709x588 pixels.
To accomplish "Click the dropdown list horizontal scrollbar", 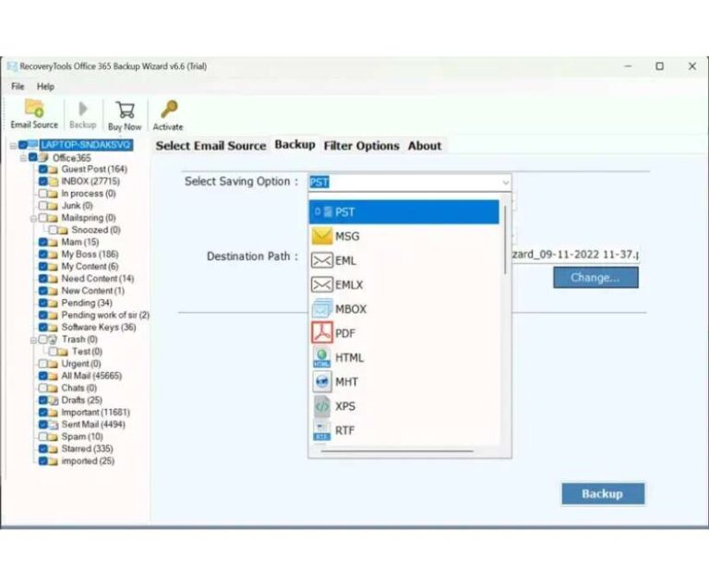I will (397, 450).
